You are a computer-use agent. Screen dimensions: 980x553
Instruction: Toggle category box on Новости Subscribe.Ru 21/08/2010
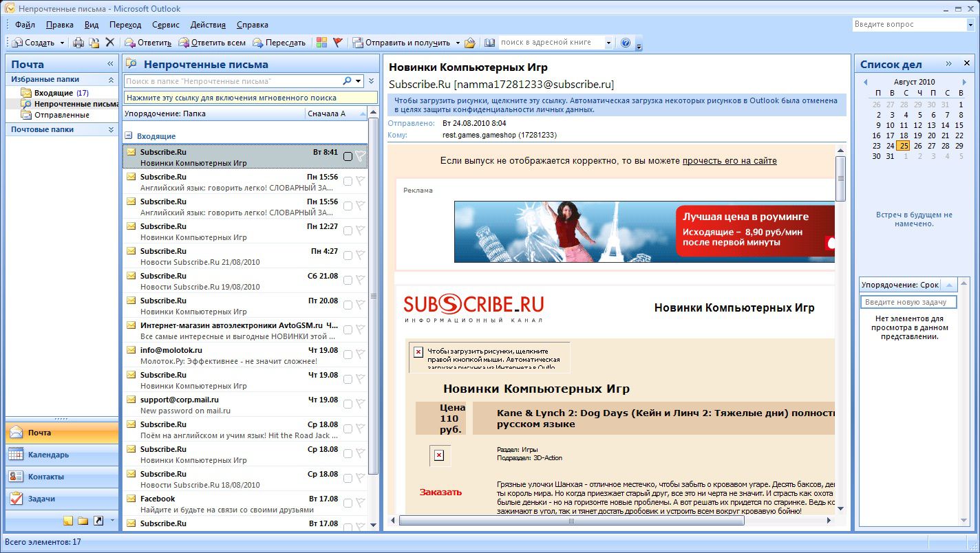[x=348, y=256]
